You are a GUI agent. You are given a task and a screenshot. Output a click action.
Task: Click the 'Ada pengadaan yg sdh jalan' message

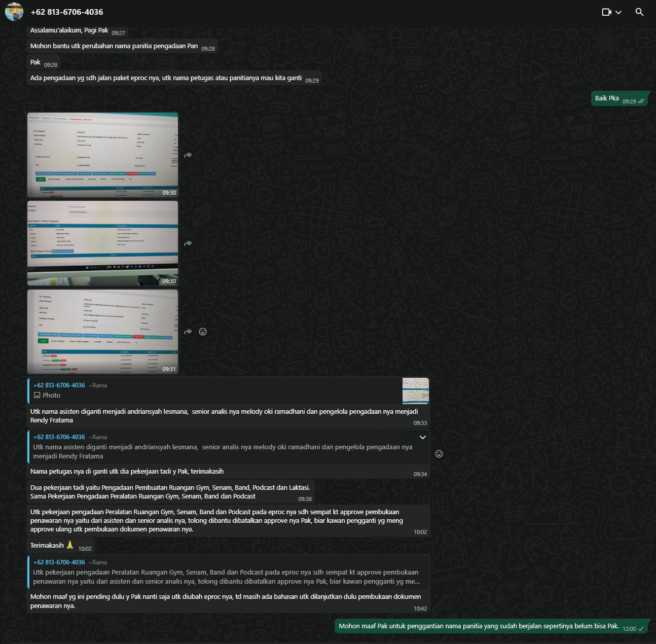166,78
